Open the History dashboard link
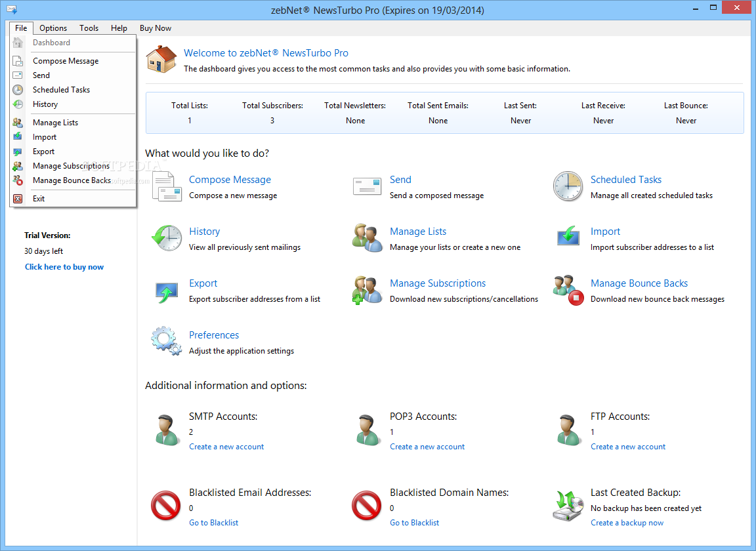Screen dimensions: 756x551 pos(205,232)
